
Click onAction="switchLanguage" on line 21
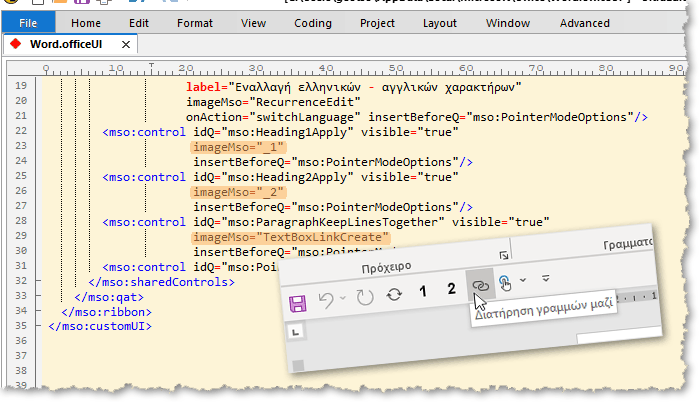(273, 117)
